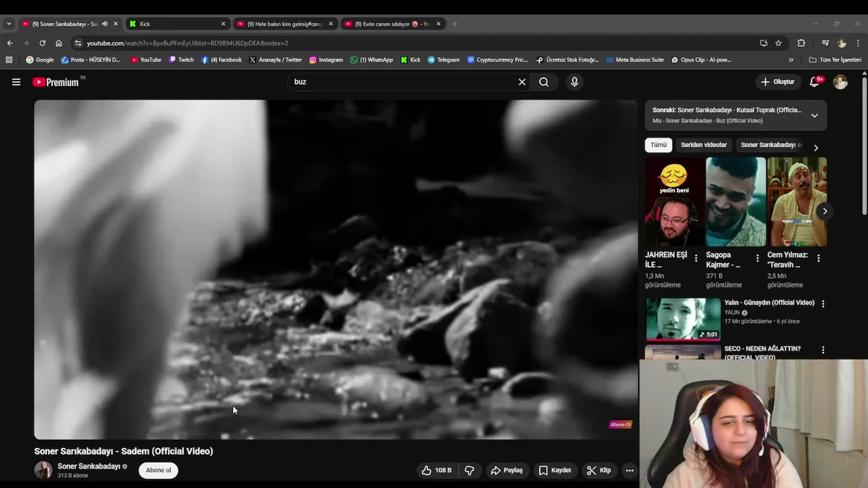868x488 pixels.
Task: Open the WhatsApp bookmark
Action: [x=372, y=60]
